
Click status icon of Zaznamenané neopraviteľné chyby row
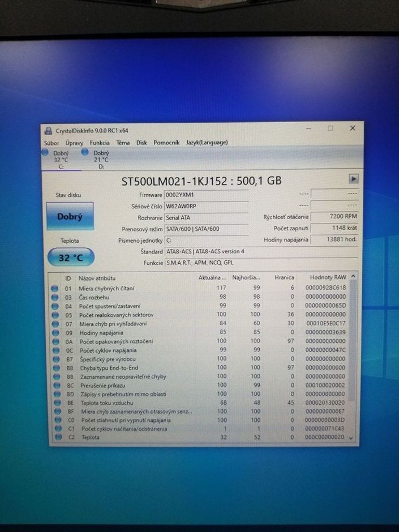pos(57,377)
